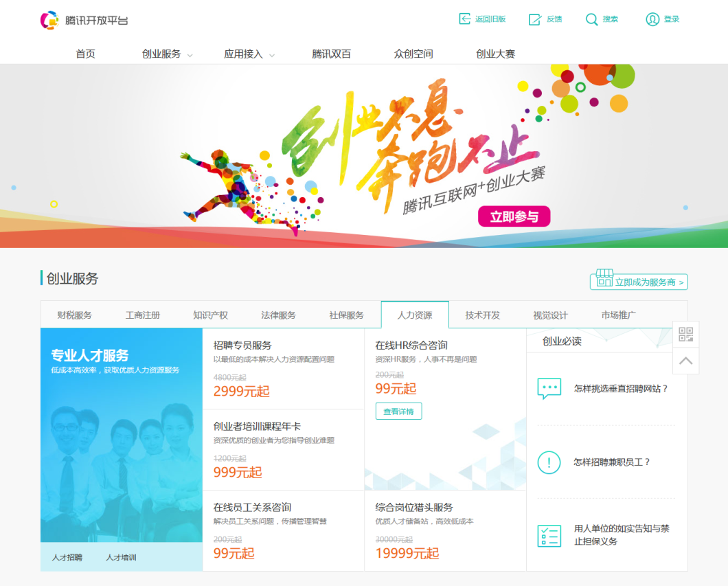Click the 登录 user avatar icon
This screenshot has width=728, height=586.
652,19
